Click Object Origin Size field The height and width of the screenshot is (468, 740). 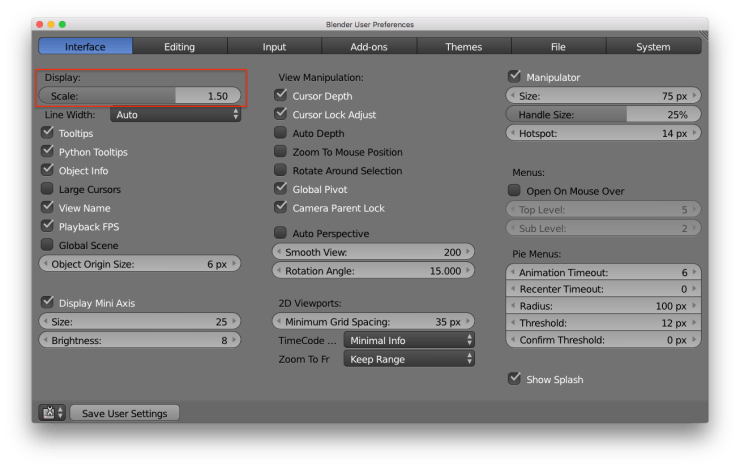pyautogui.click(x=140, y=264)
